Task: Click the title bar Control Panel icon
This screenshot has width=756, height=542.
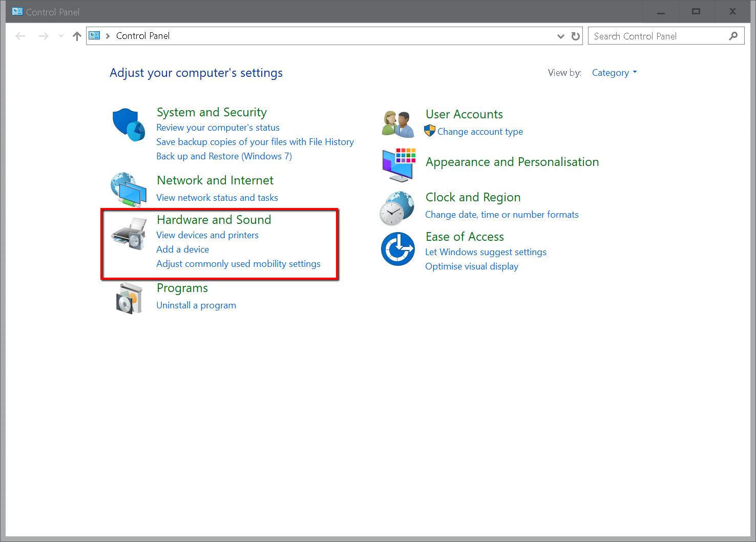Action: click(x=17, y=11)
